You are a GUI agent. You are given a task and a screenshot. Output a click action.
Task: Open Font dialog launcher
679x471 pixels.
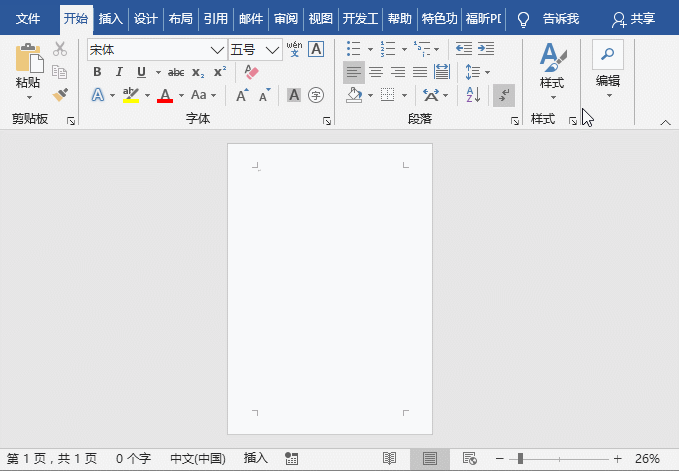coord(327,121)
